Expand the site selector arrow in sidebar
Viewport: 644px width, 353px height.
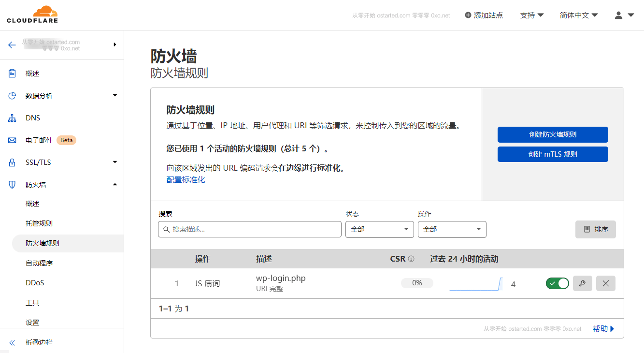pos(115,44)
